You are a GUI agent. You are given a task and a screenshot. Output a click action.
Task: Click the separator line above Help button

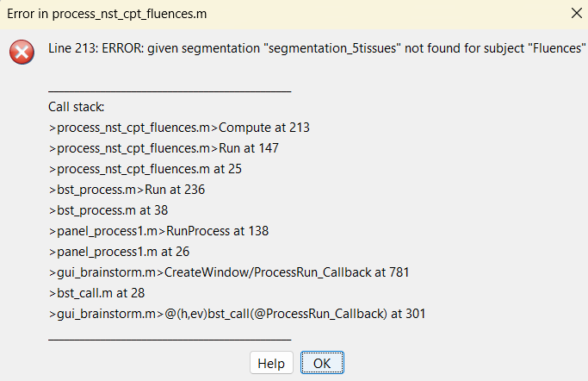(x=170, y=340)
